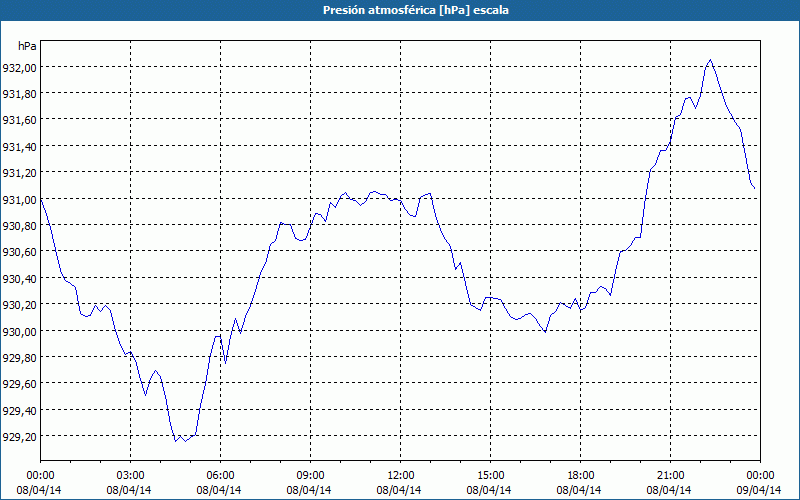800x500 pixels.
Task: Select the 930,80 y-axis value
Action: click(x=19, y=226)
